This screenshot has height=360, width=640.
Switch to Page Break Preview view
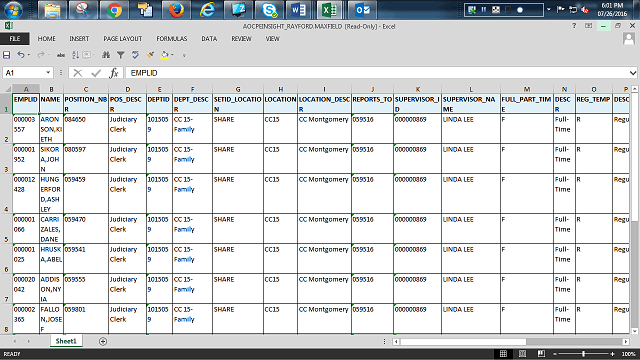[x=541, y=353]
